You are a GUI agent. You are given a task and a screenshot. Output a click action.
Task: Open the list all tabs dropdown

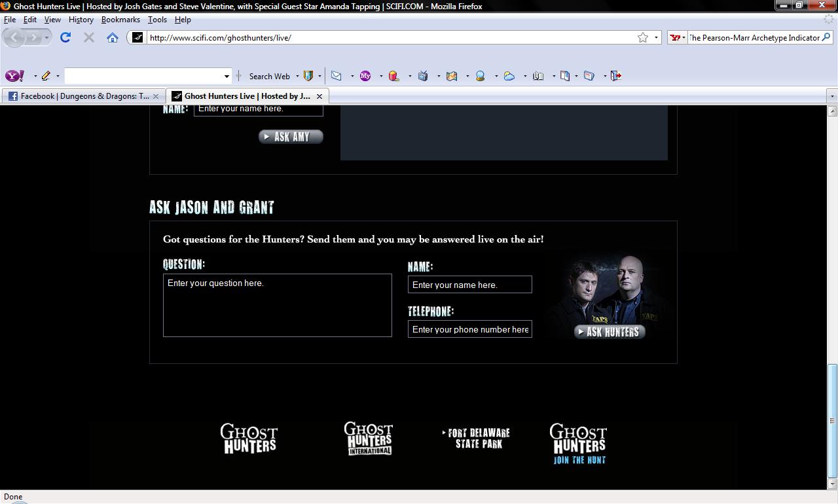pyautogui.click(x=832, y=96)
